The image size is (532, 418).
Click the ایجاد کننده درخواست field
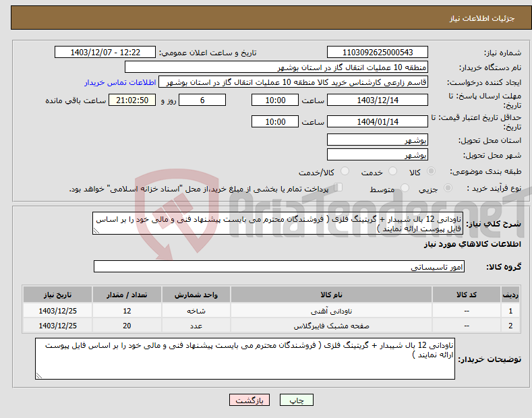click(293, 82)
